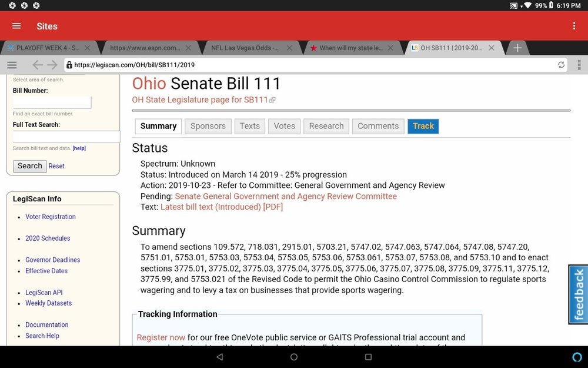Go back to the previous page
This screenshot has width=588, height=368.
coord(37,65)
